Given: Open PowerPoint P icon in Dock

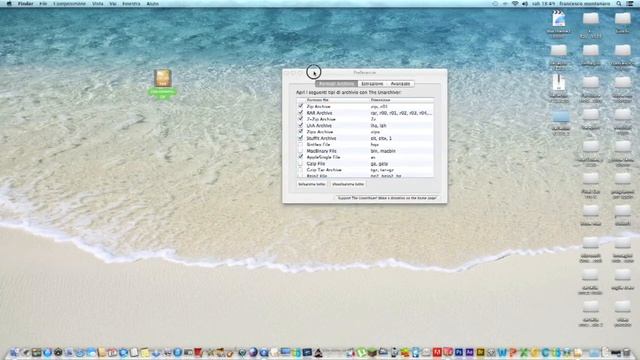Looking at the screenshot, I should pyautogui.click(x=513, y=352).
